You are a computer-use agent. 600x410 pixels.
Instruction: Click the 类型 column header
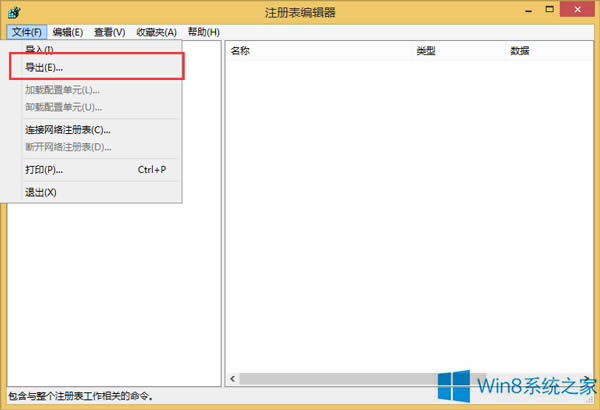click(x=460, y=51)
